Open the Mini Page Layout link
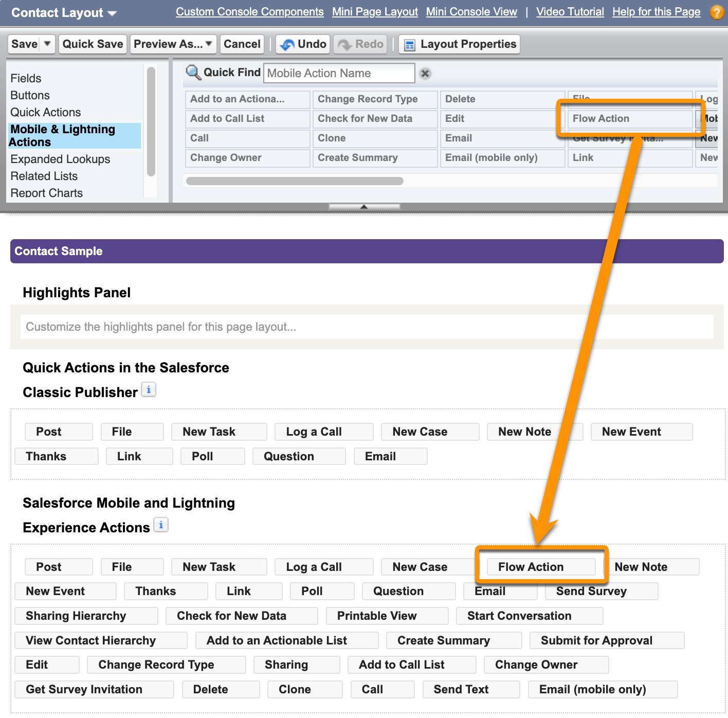The width and height of the screenshot is (728, 718). point(375,12)
